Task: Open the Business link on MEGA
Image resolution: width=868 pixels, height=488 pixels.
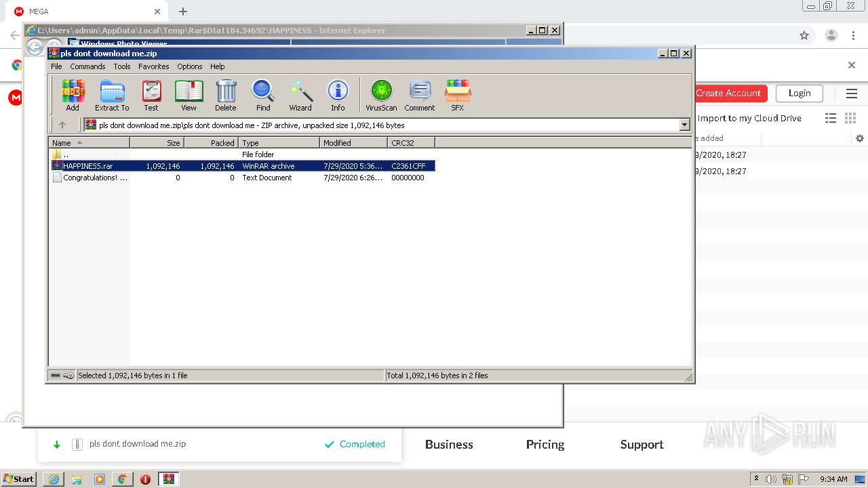Action: point(449,445)
